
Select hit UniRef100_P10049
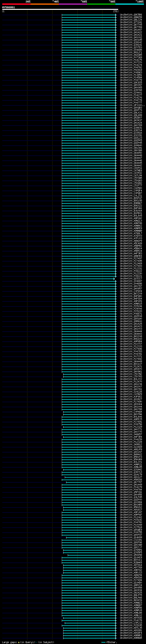pyautogui.click(x=131, y=525)
